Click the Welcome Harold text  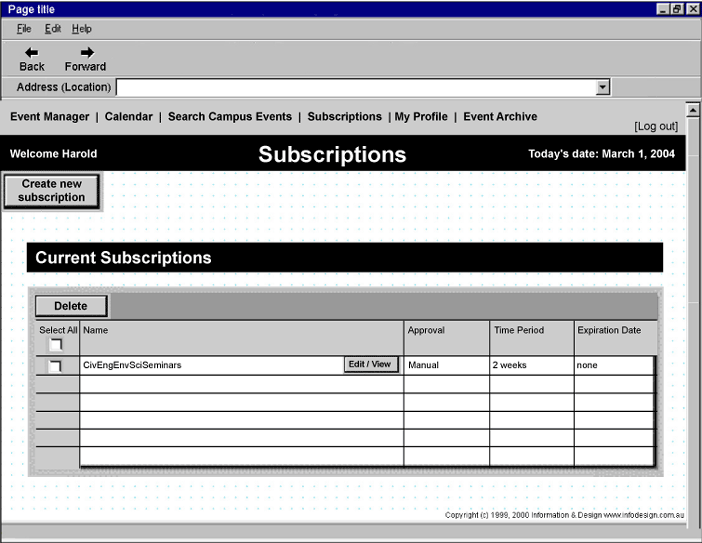53,154
